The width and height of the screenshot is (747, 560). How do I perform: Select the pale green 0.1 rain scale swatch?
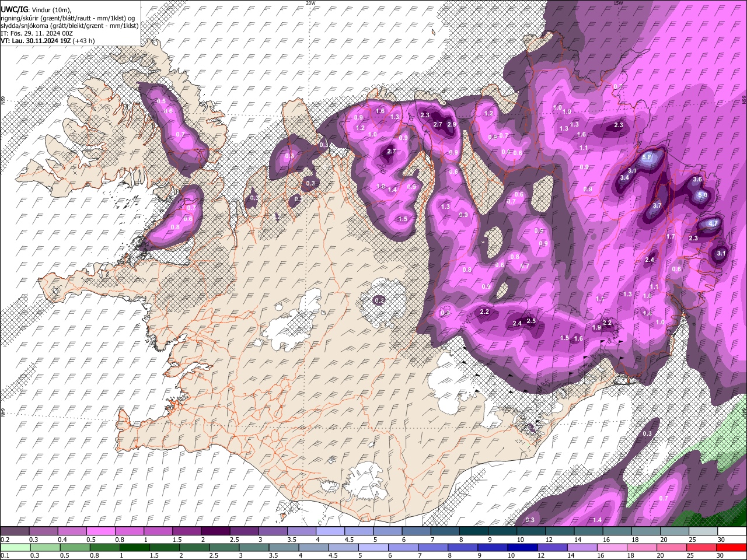tap(16, 547)
